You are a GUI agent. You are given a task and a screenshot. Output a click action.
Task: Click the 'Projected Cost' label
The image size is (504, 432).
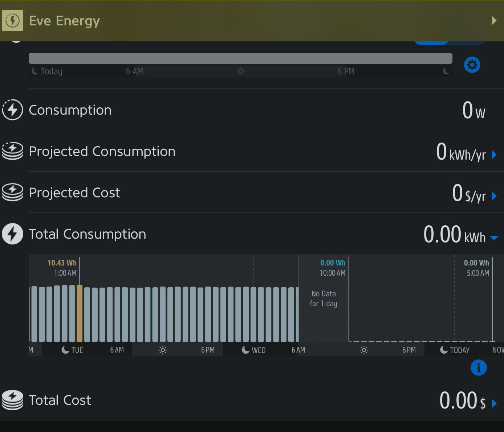click(74, 193)
